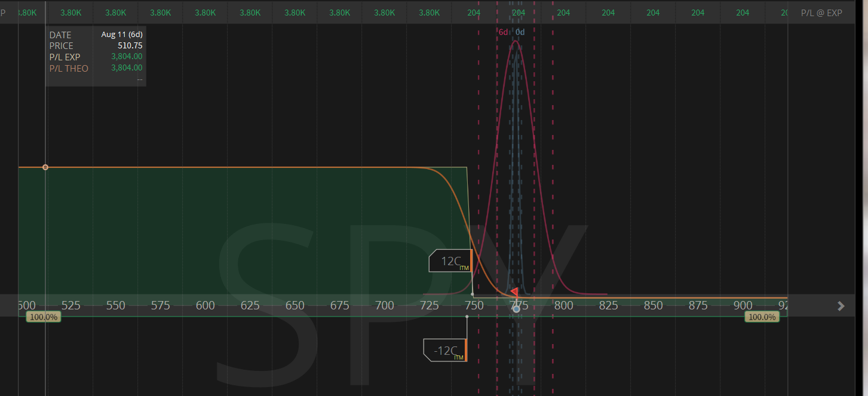Image resolution: width=868 pixels, height=396 pixels.
Task: Click the 550 price axis label
Action: click(x=115, y=306)
